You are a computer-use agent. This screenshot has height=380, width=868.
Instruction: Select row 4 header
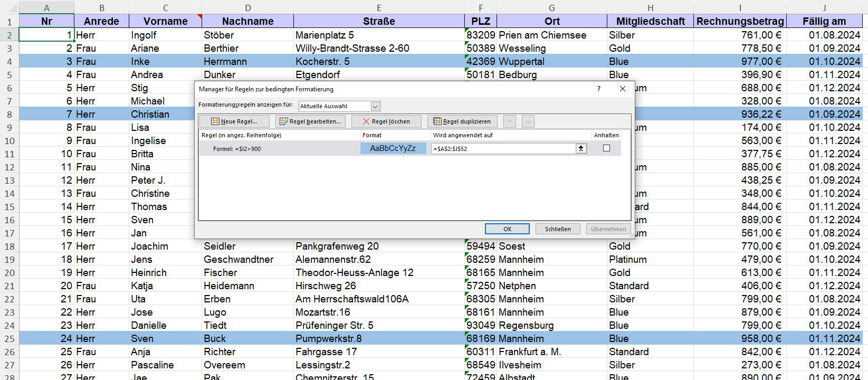pos(9,61)
